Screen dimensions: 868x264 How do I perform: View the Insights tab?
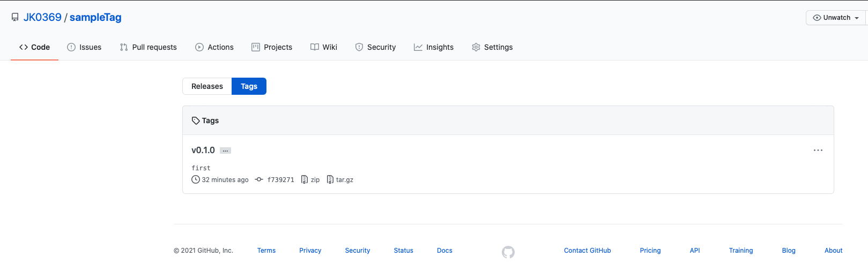pyautogui.click(x=434, y=47)
